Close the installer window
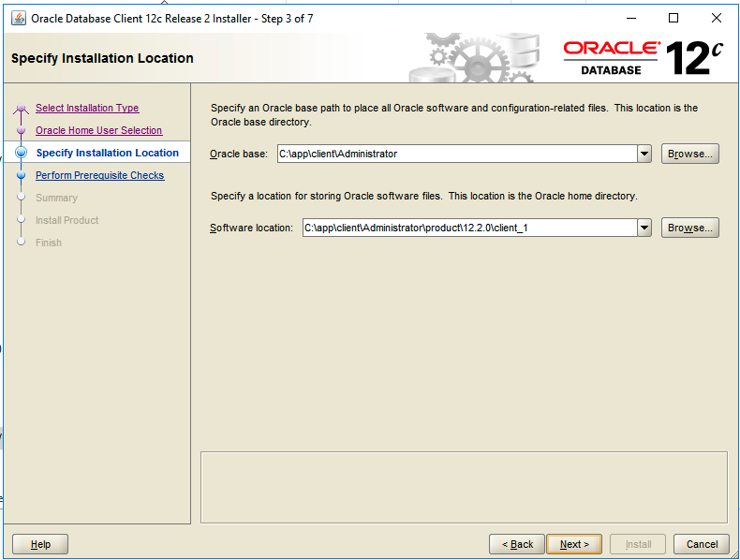The width and height of the screenshot is (740, 560). click(716, 19)
